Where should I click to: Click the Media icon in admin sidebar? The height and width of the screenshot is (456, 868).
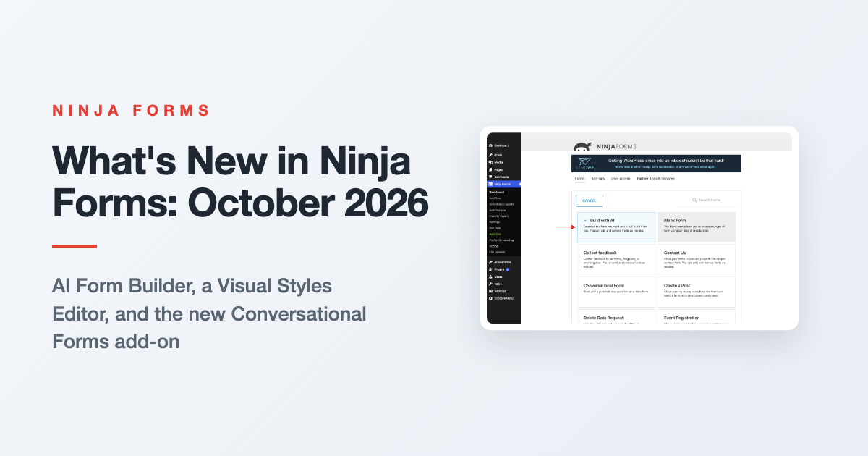490,162
